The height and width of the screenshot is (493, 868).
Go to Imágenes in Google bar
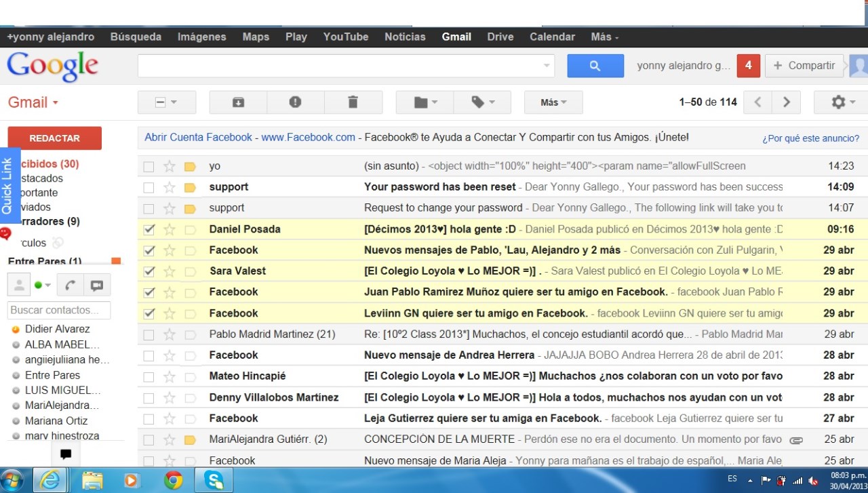pyautogui.click(x=201, y=37)
